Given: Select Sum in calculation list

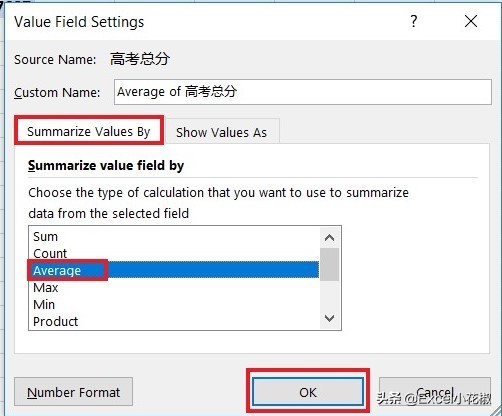Looking at the screenshot, I should 46,237.
